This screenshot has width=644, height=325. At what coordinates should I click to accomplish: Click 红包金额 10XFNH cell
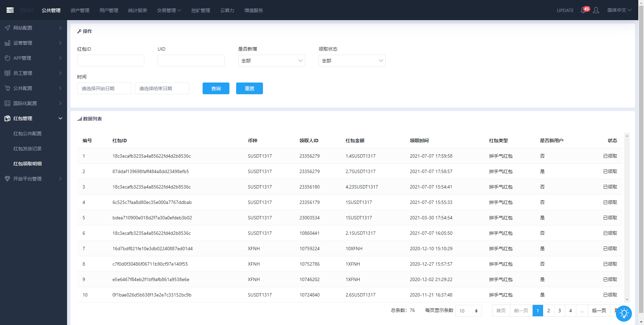pyautogui.click(x=354, y=249)
